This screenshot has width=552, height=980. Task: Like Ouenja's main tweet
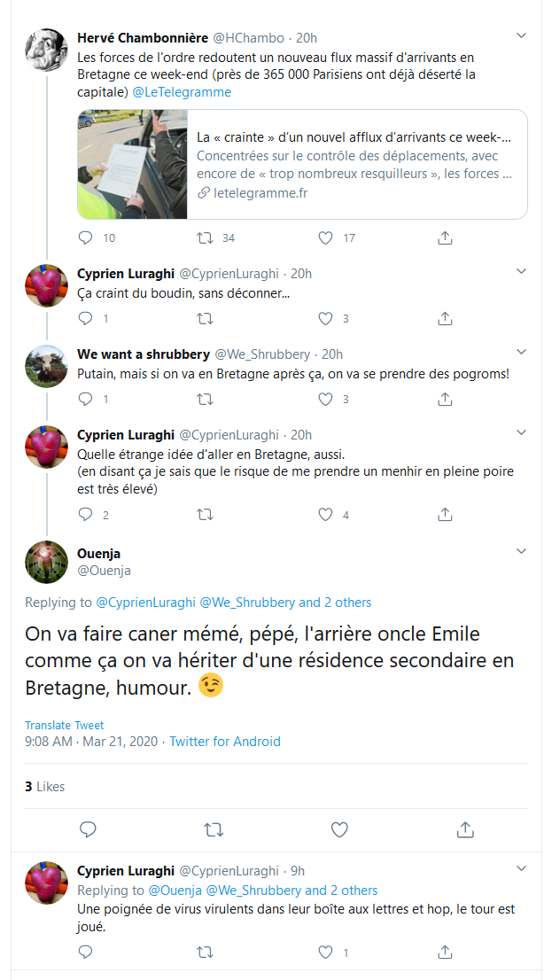coord(339,829)
